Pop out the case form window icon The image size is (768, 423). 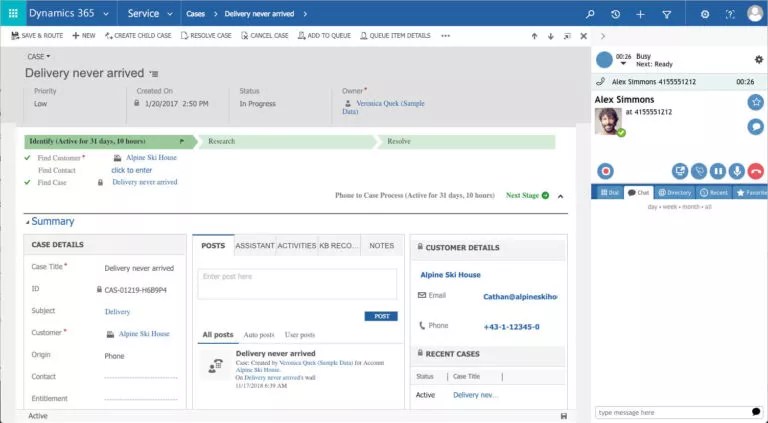(567, 36)
